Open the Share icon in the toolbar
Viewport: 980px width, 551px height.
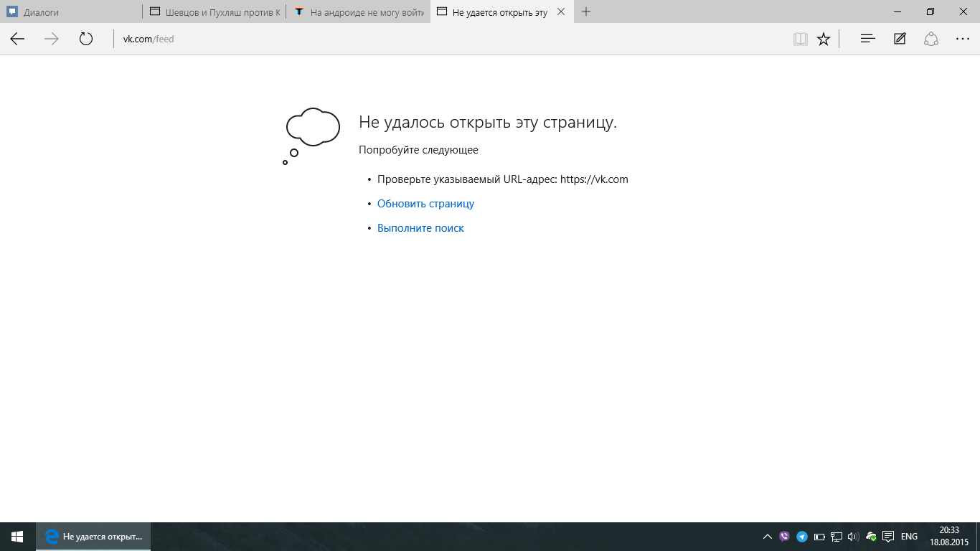[x=931, y=39]
